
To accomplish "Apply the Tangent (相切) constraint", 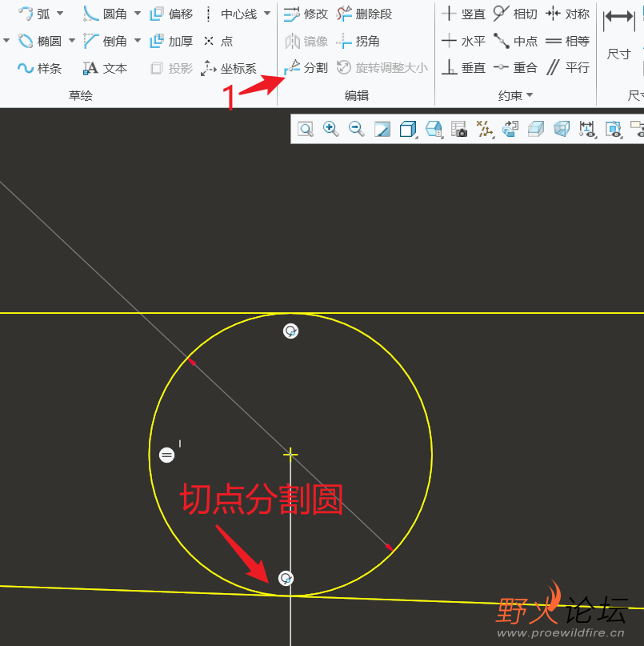I will [x=515, y=14].
